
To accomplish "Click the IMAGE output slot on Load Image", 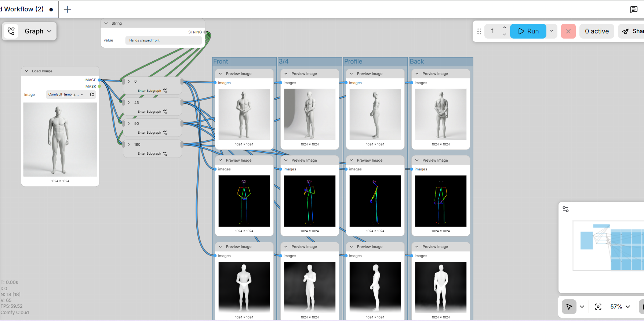I will click(x=99, y=80).
